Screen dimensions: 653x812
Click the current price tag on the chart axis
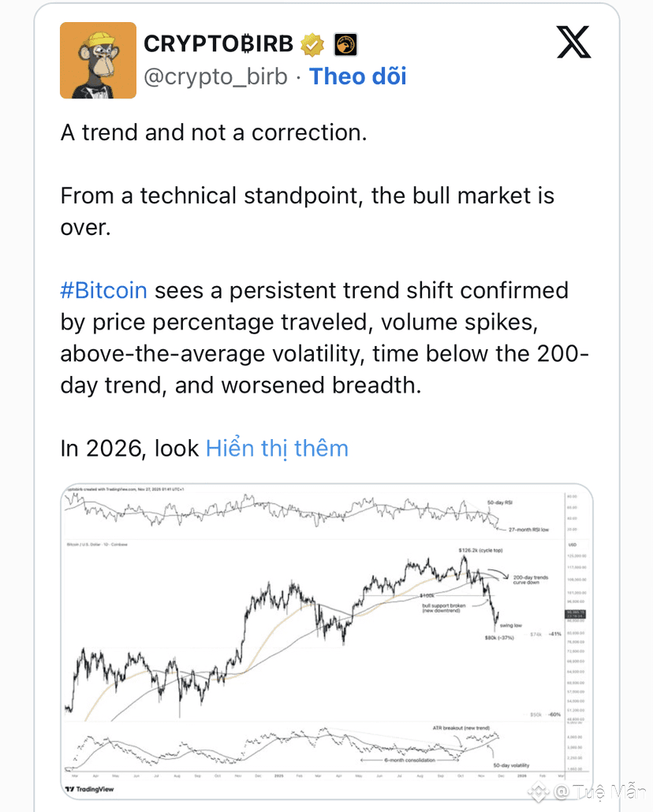point(574,613)
